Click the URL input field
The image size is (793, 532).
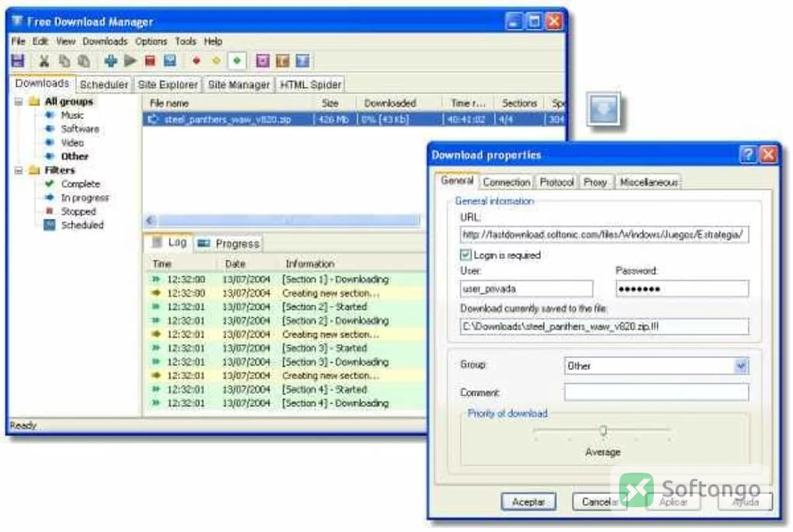click(604, 235)
